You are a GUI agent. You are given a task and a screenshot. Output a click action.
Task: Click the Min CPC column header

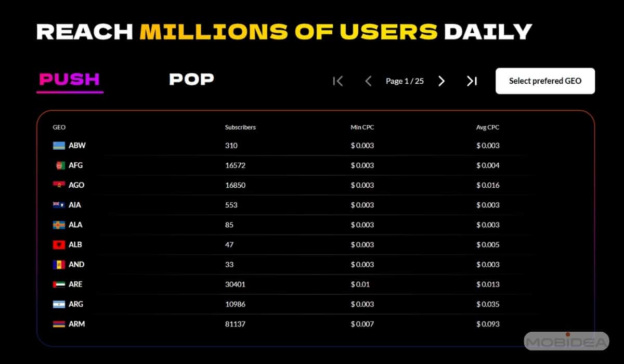click(362, 127)
